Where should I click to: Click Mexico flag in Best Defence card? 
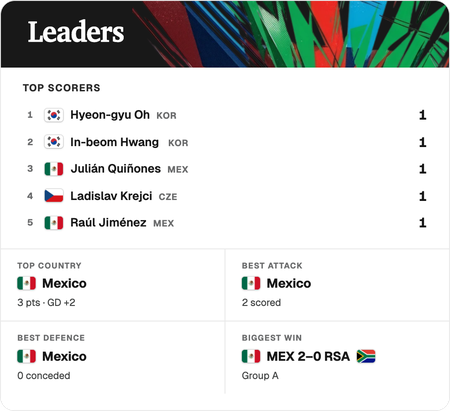pyautogui.click(x=27, y=356)
